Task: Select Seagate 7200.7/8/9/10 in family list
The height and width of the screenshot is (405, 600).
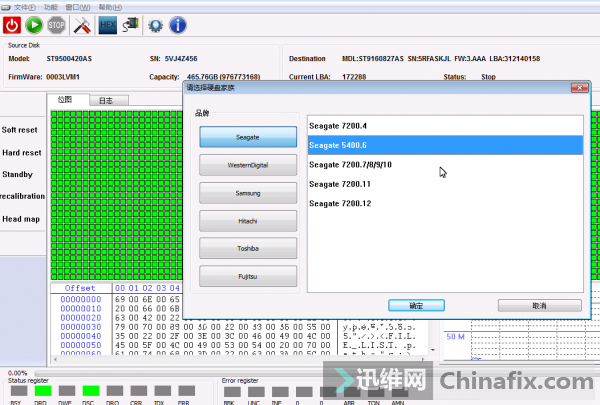Action: (x=445, y=165)
